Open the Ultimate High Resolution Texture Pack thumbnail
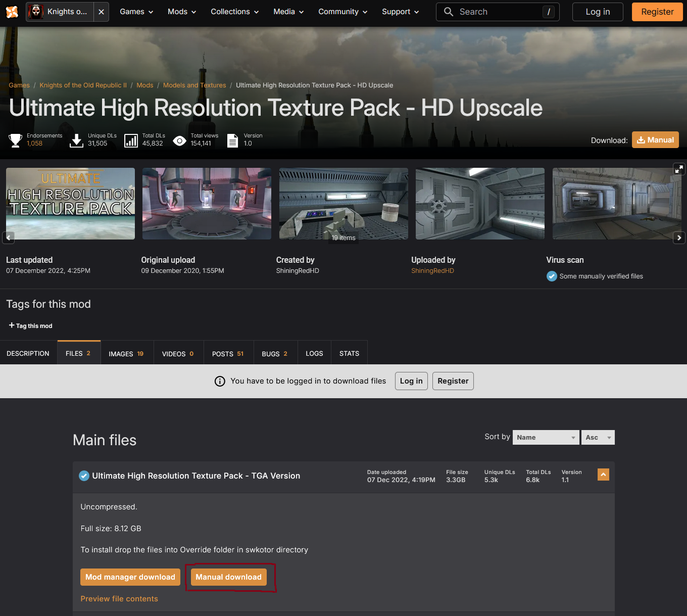687x616 pixels. [x=71, y=204]
